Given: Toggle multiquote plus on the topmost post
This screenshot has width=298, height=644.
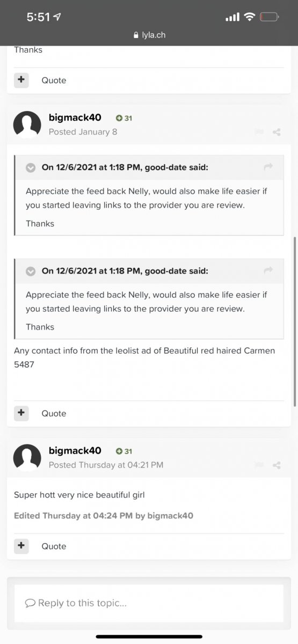Looking at the screenshot, I should point(21,80).
